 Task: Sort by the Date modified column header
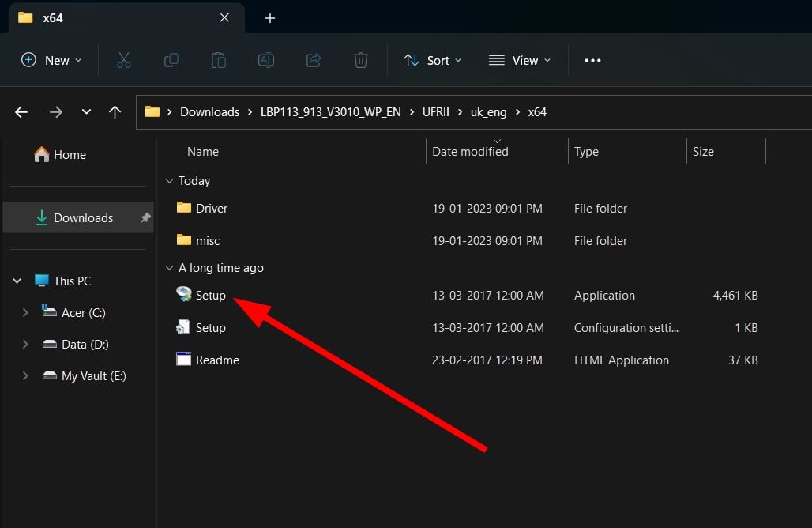[470, 151]
